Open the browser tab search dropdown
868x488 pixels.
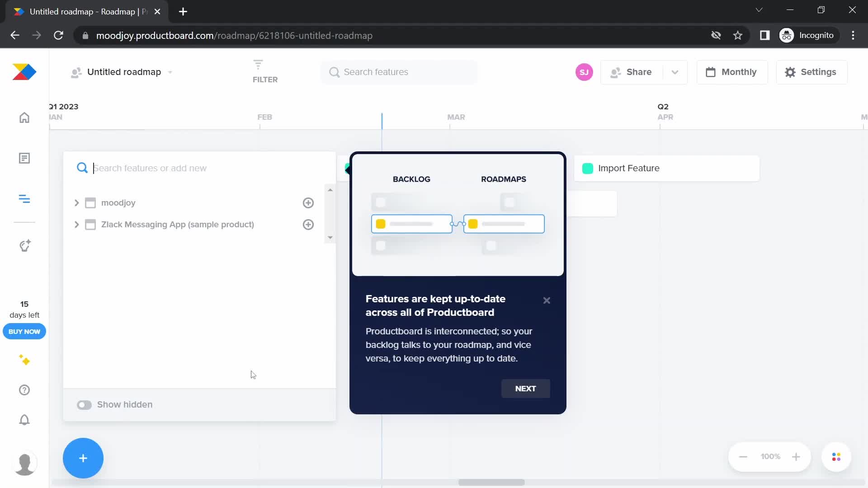point(759,10)
